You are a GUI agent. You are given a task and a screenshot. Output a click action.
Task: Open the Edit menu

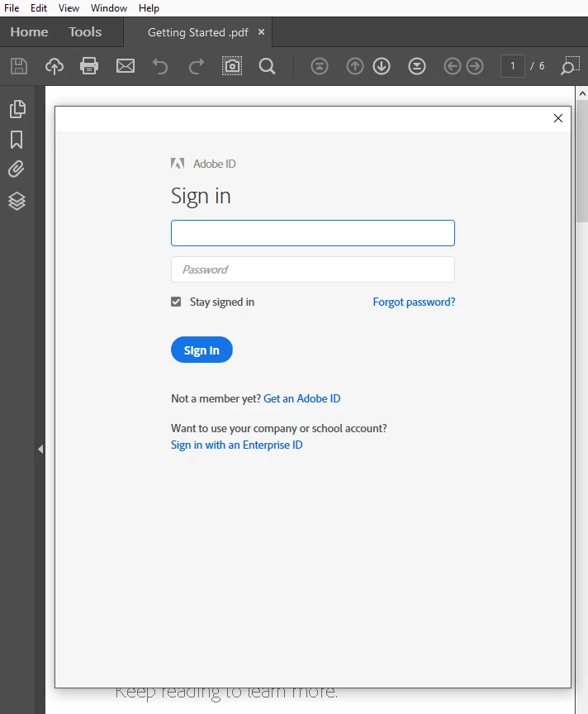[x=39, y=8]
